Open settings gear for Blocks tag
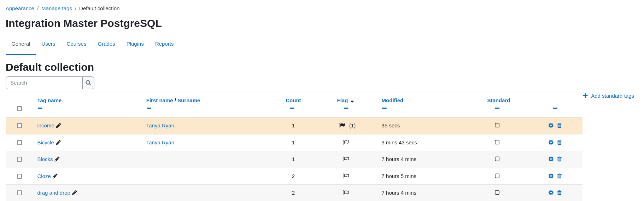 tap(551, 159)
